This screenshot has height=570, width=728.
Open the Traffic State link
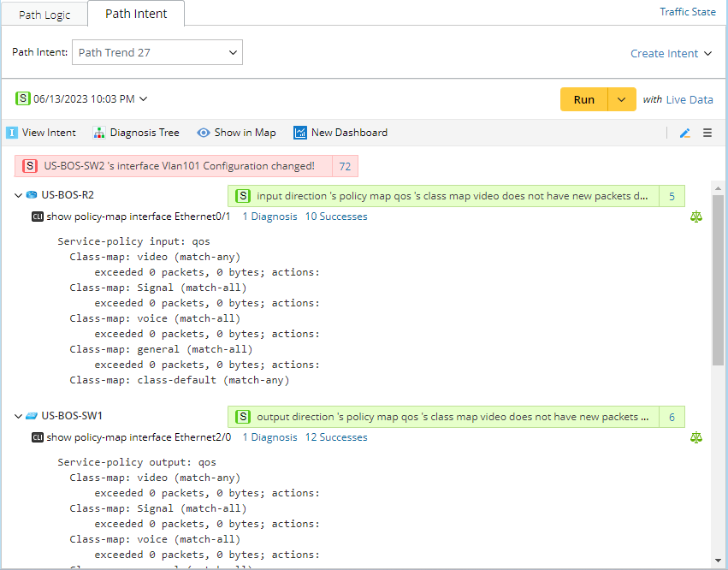coord(687,12)
